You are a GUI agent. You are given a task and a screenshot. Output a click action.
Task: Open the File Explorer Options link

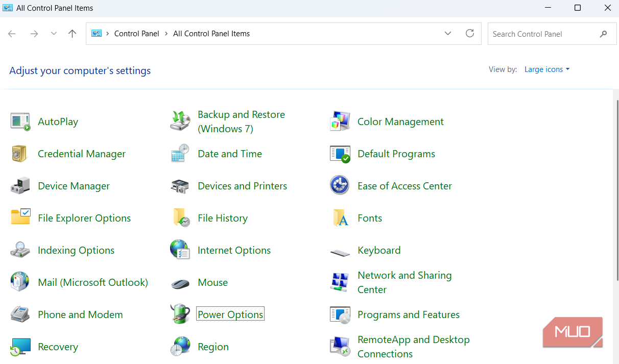84,218
